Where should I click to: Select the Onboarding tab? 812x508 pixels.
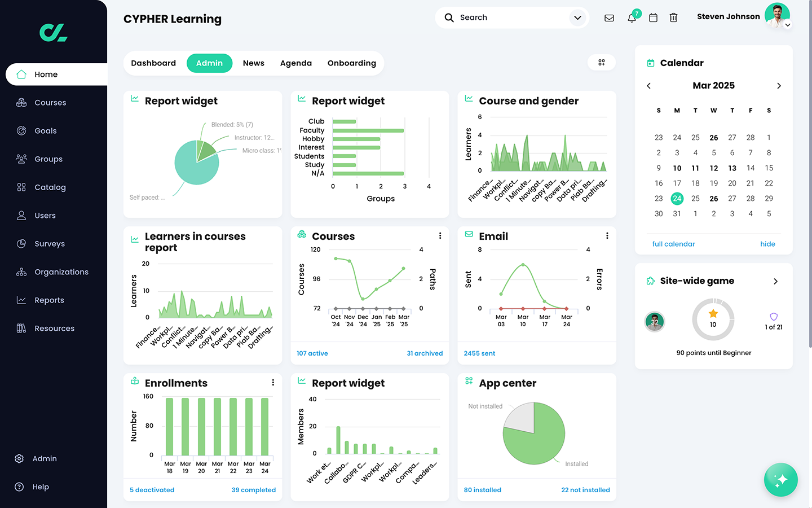[x=351, y=63]
